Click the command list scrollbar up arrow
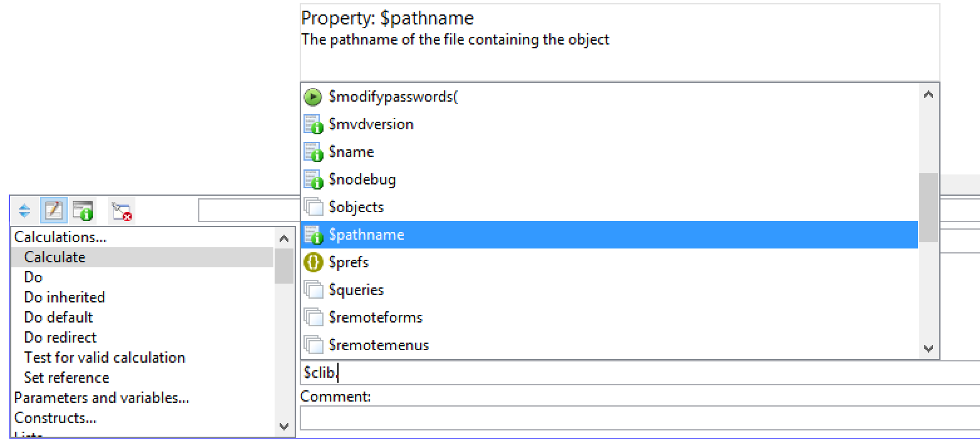This screenshot has width=980, height=443. [x=283, y=238]
